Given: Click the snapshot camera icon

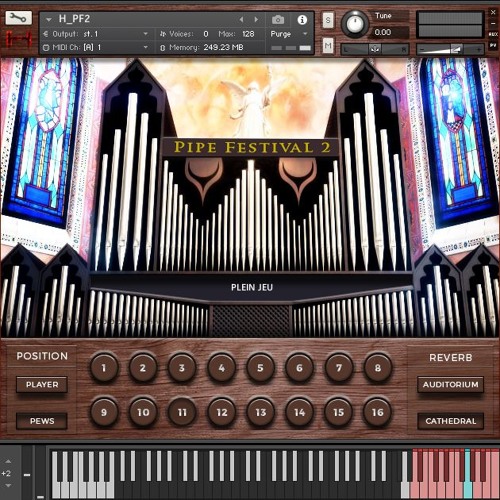Looking at the screenshot, I should 278,20.
